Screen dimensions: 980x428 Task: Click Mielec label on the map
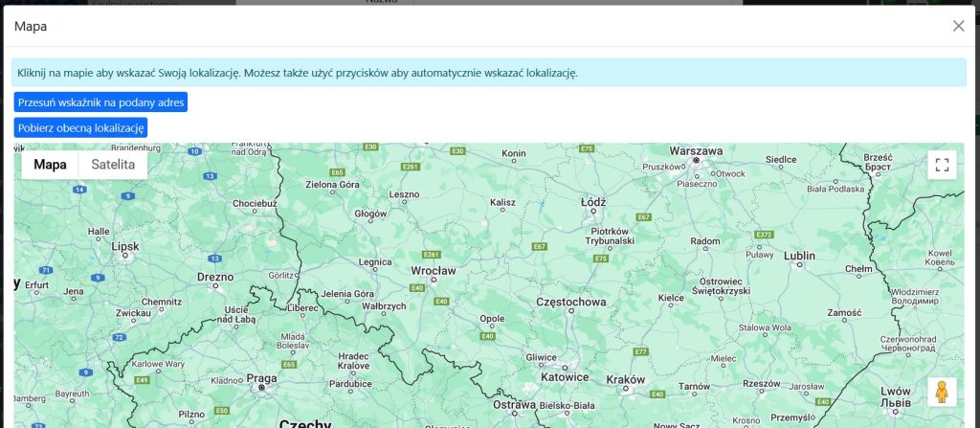[724, 358]
